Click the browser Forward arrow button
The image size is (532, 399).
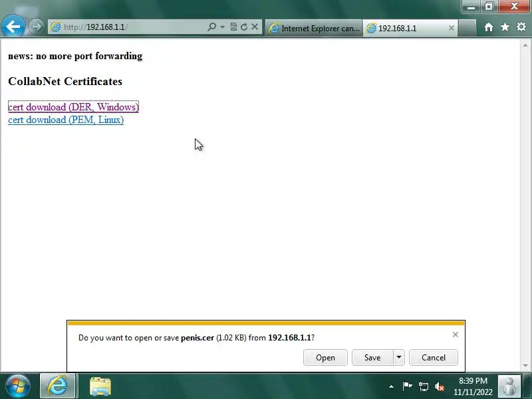pyautogui.click(x=36, y=27)
